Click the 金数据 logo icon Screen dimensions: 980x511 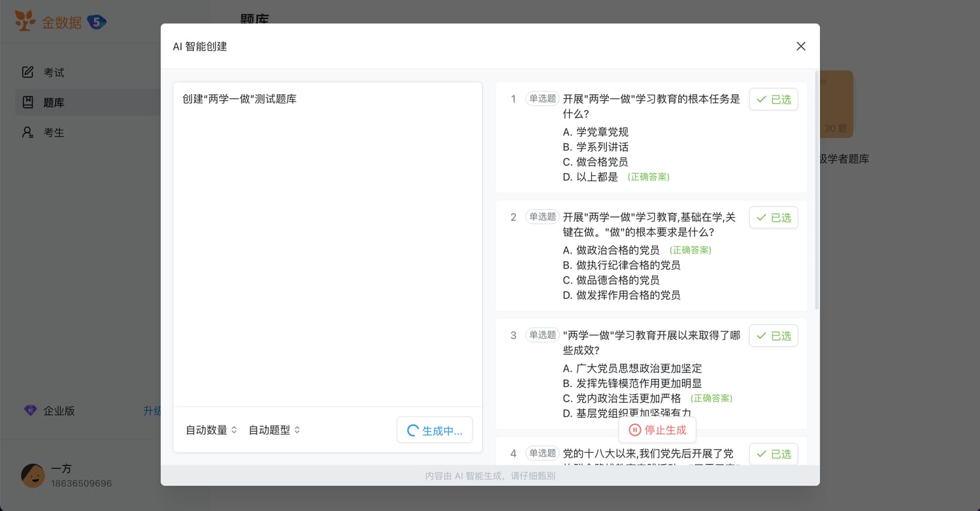[x=25, y=22]
